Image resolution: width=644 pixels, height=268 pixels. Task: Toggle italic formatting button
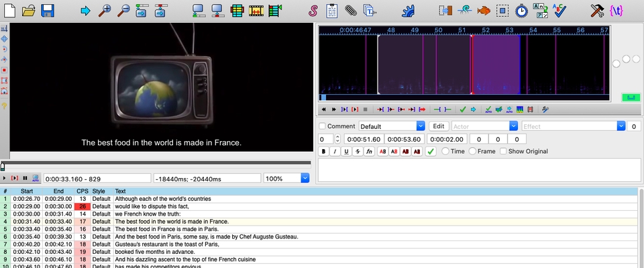click(335, 151)
